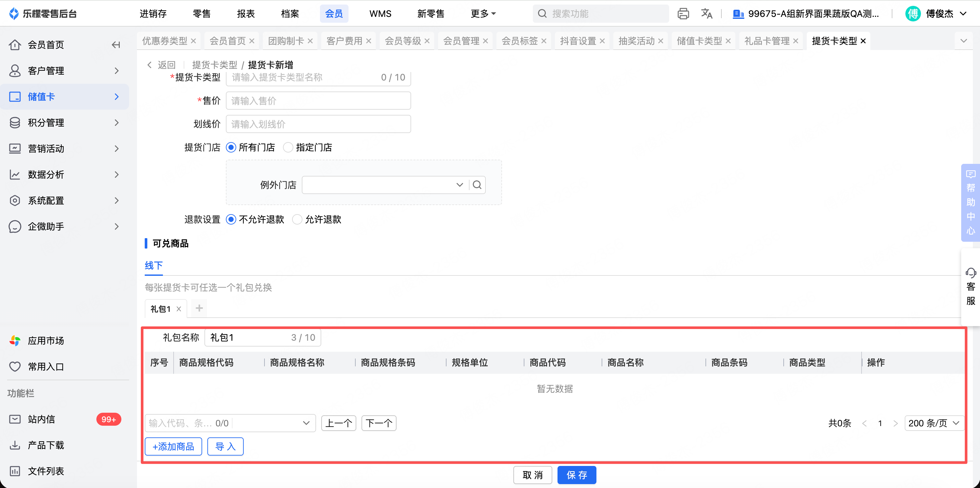Click the 保存 button

pos(576,475)
